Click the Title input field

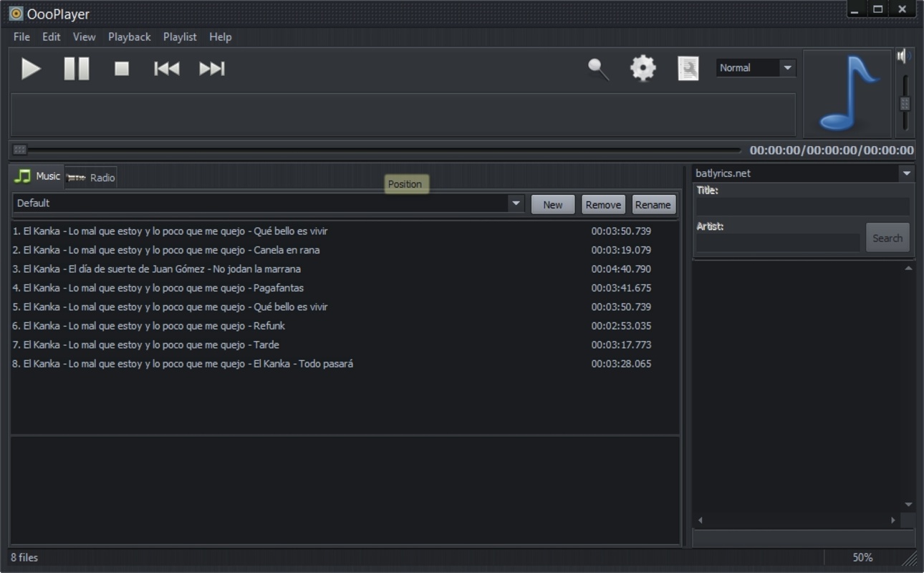pos(803,207)
